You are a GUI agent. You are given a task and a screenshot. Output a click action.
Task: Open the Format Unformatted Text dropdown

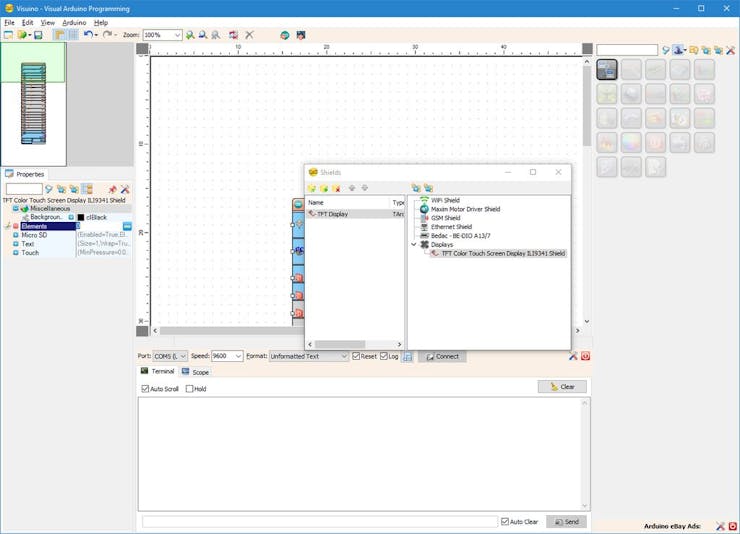(344, 356)
